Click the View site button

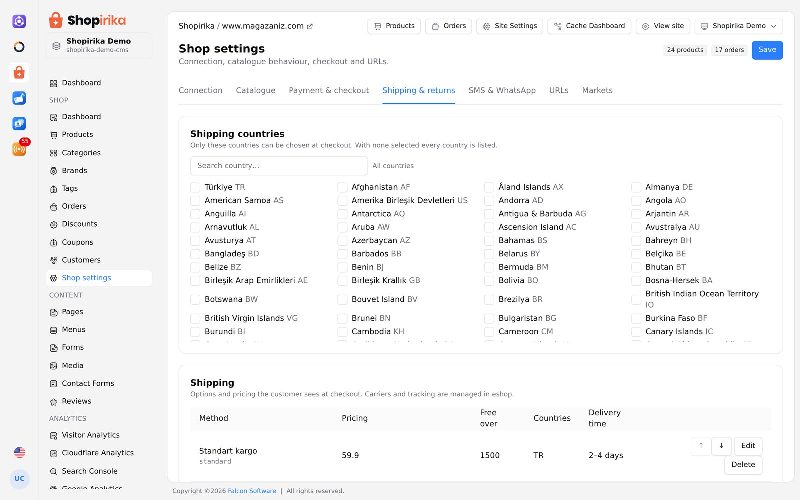click(663, 26)
